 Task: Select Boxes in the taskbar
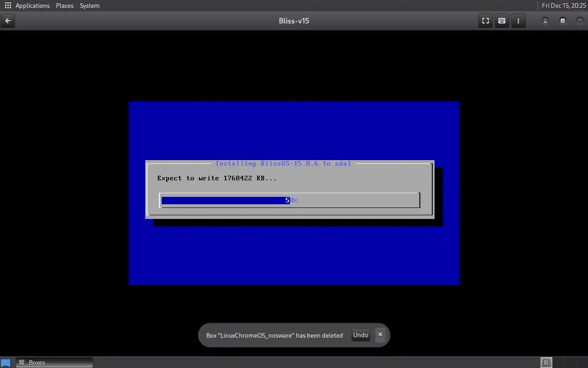coord(55,362)
